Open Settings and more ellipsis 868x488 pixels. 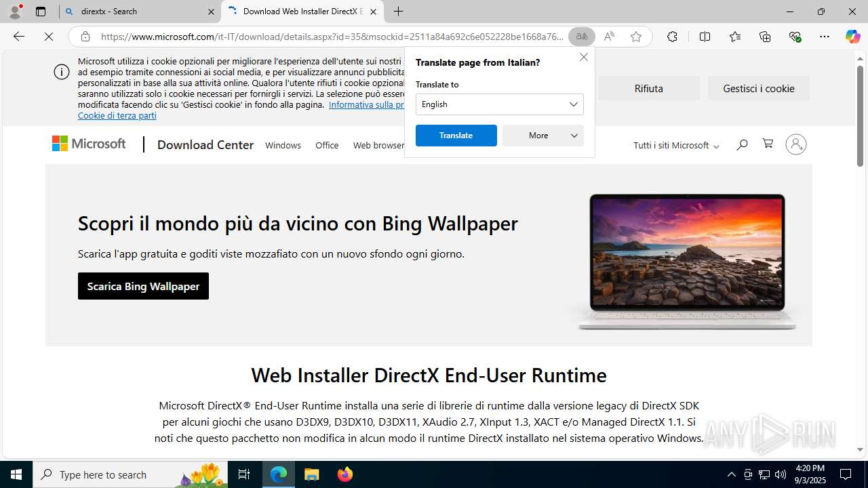tap(825, 37)
